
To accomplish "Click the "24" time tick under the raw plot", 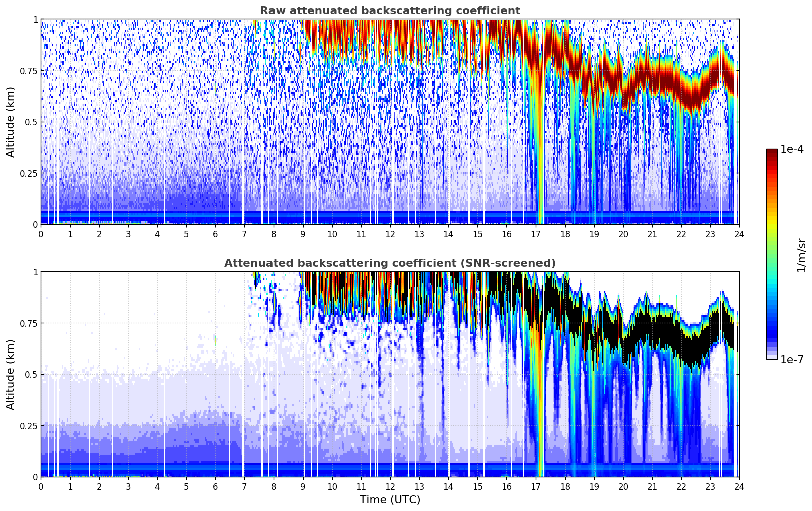I will click(x=739, y=234).
